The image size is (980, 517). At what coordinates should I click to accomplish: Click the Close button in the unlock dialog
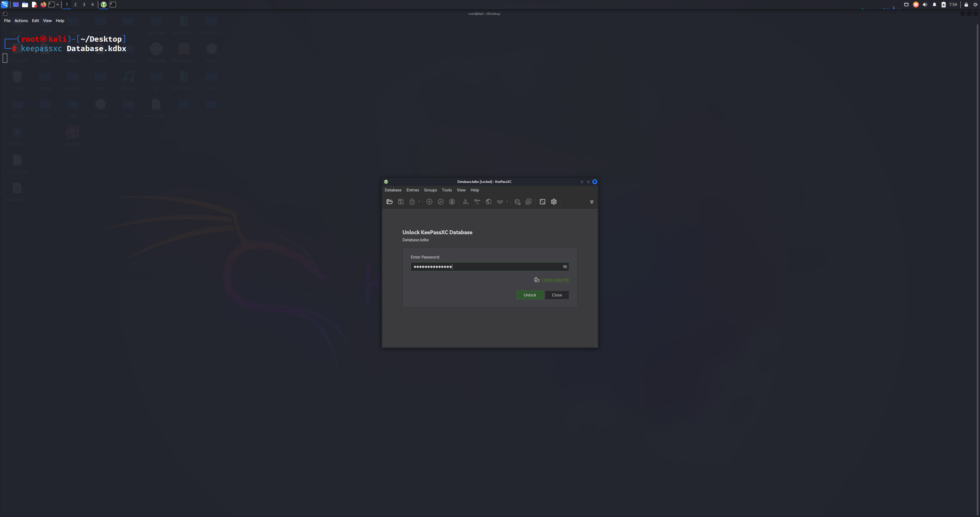(557, 295)
